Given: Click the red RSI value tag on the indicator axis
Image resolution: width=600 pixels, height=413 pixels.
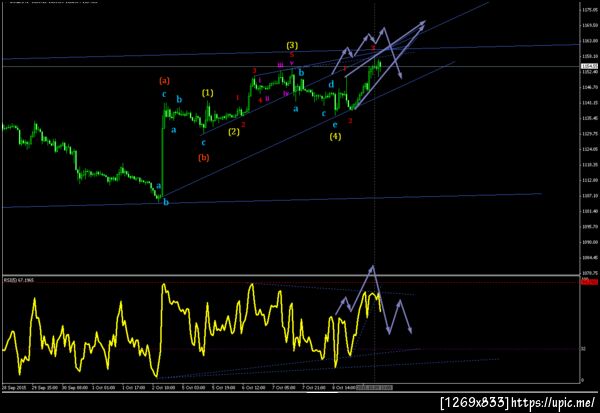Looking at the screenshot, I should pyautogui.click(x=589, y=282).
